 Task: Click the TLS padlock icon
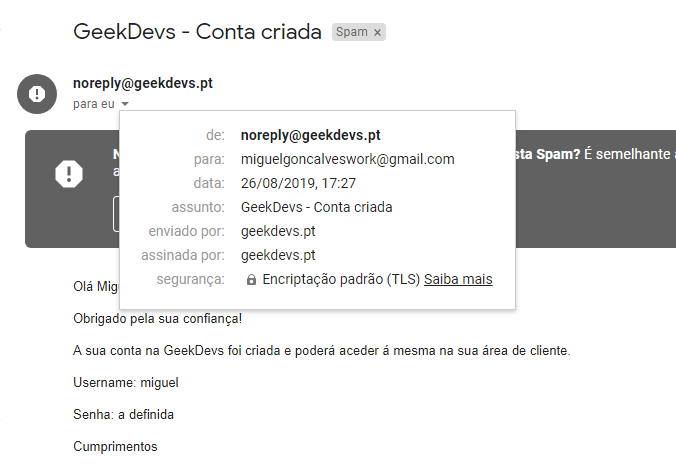point(251,280)
